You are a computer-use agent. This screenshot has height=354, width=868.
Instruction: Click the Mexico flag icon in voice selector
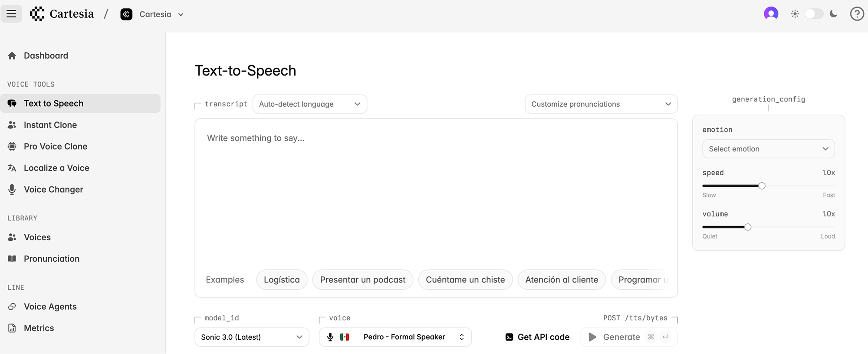pyautogui.click(x=345, y=337)
